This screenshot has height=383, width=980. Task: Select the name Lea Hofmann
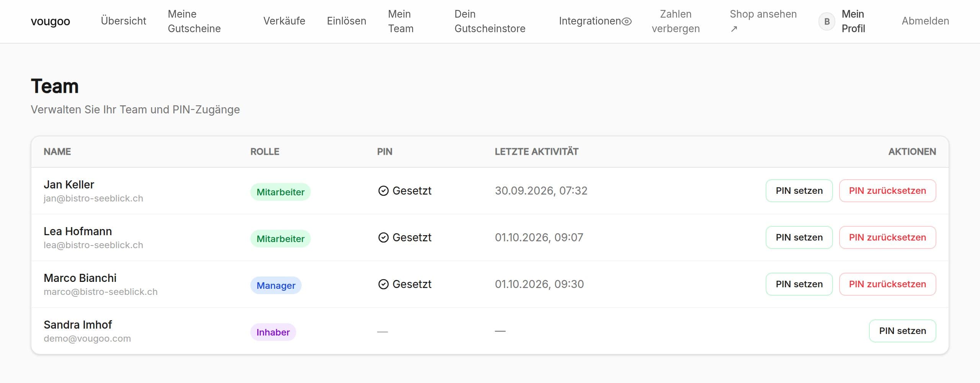coord(78,231)
